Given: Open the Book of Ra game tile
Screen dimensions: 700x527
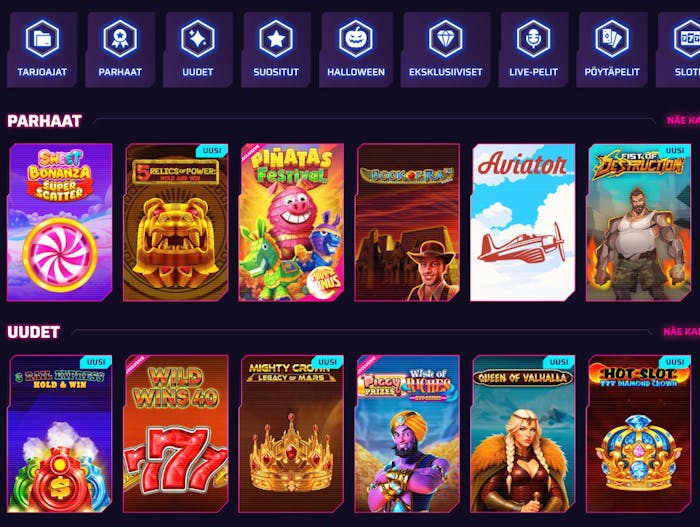Looking at the screenshot, I should point(407,222).
